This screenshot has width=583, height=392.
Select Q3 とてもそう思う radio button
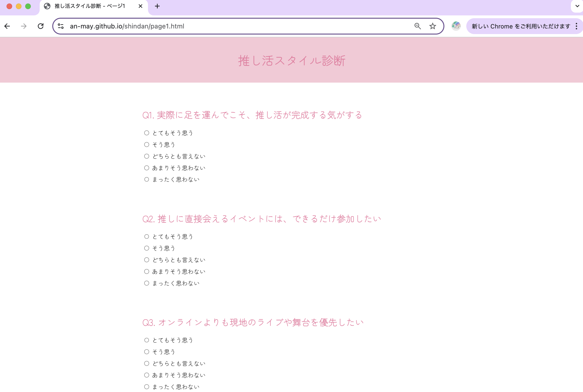click(147, 340)
